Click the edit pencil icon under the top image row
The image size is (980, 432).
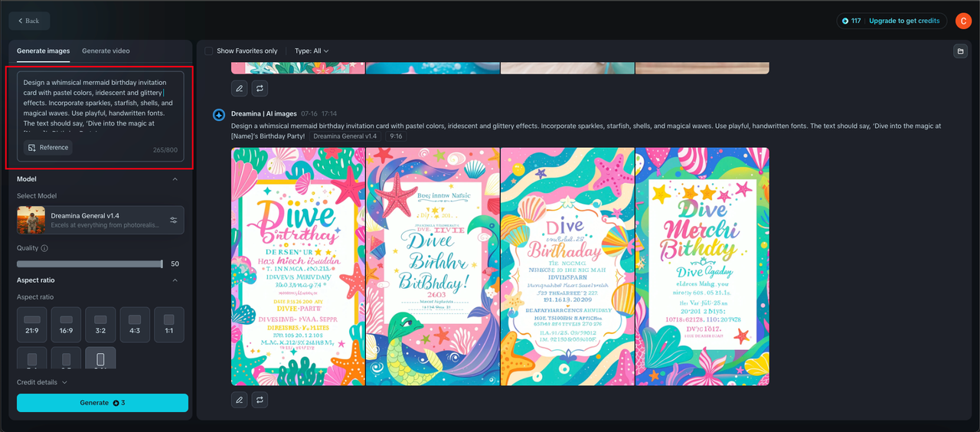point(240,89)
